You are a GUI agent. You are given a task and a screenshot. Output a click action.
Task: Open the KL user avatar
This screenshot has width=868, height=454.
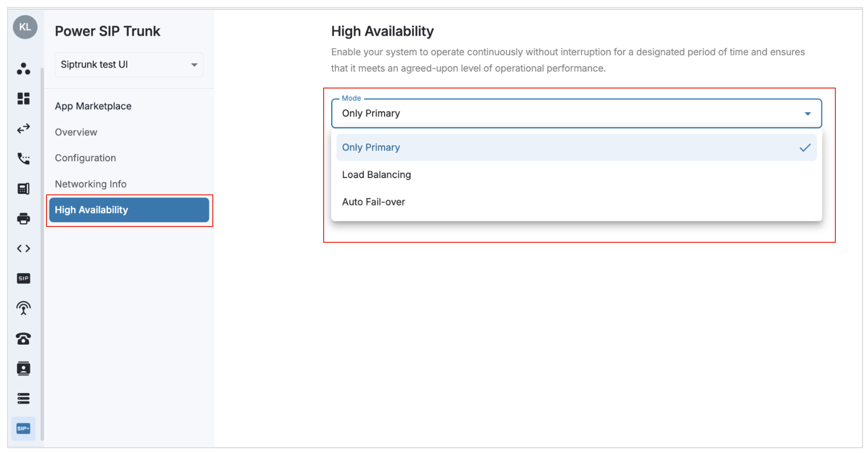coord(25,27)
